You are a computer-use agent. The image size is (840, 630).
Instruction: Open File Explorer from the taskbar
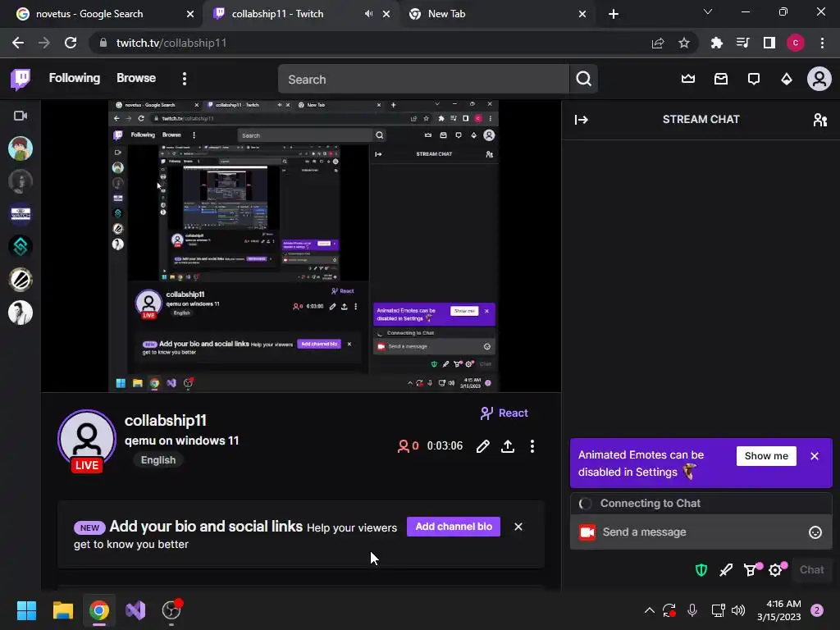(x=62, y=610)
